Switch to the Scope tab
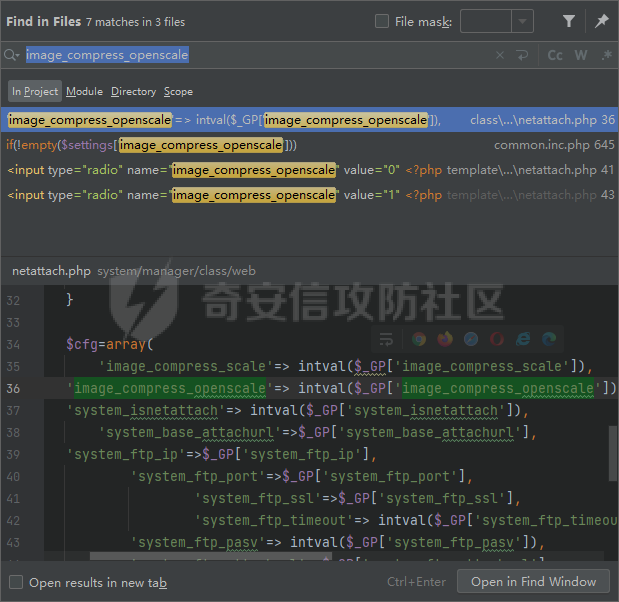 click(x=178, y=92)
